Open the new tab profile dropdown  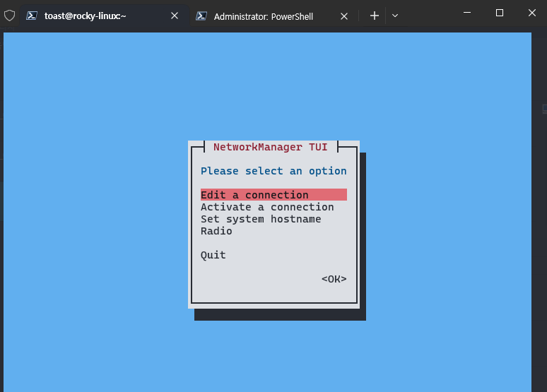395,16
